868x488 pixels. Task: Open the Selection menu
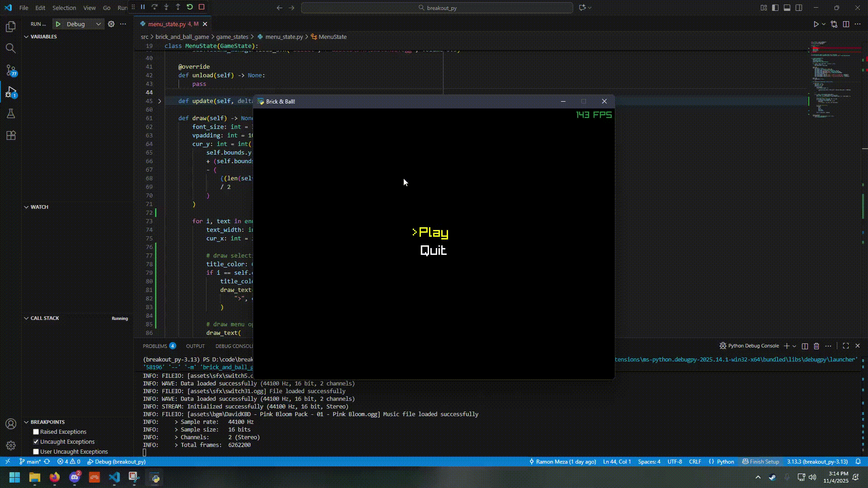(64, 8)
